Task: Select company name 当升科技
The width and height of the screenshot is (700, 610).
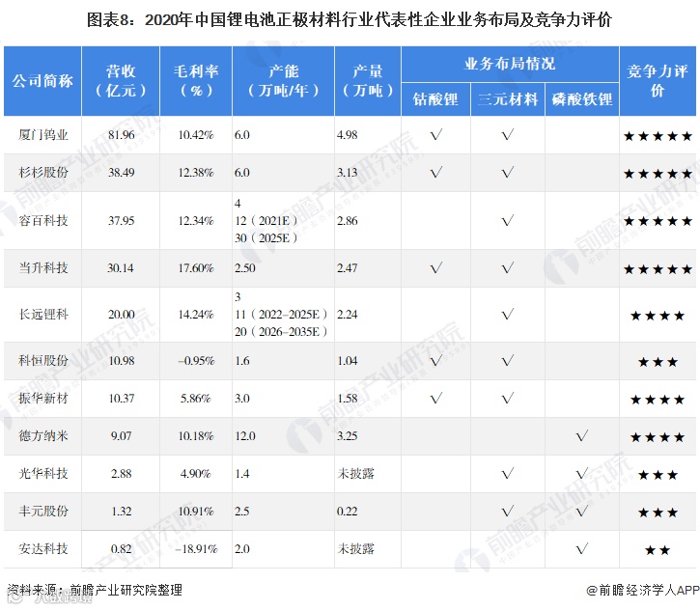Action: [42, 267]
